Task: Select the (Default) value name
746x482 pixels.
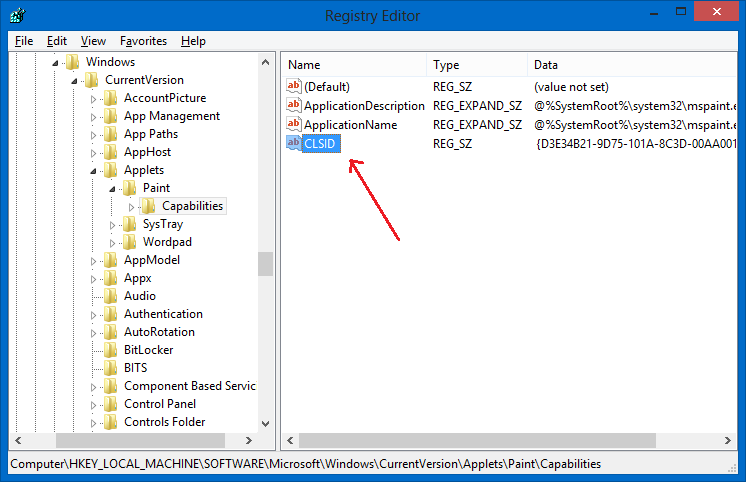Action: coord(327,87)
